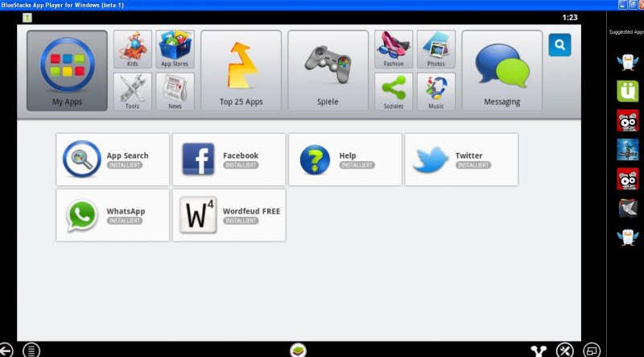Open the settings tools icon in bottom bar
The width and height of the screenshot is (644, 357).
click(565, 351)
